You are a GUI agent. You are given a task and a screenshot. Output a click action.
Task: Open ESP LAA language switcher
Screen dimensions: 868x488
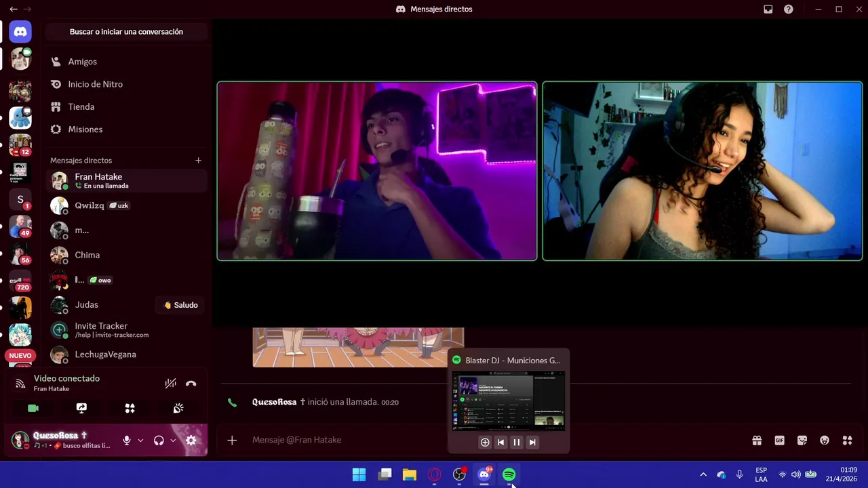[762, 474]
